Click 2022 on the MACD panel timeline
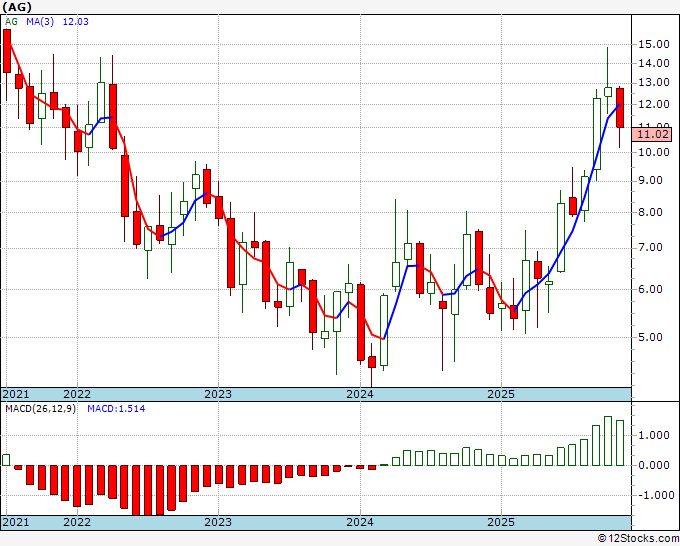The image size is (680, 546). coord(77,522)
